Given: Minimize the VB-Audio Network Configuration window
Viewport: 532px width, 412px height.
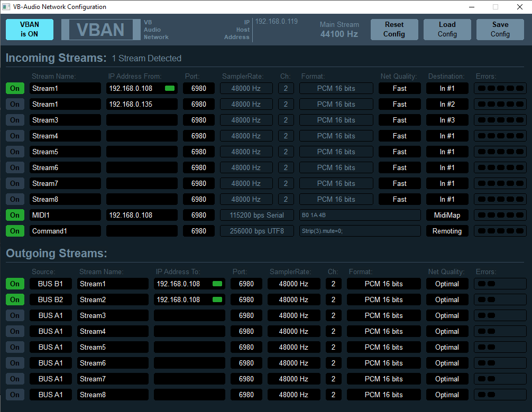Looking at the screenshot, I should [472, 7].
